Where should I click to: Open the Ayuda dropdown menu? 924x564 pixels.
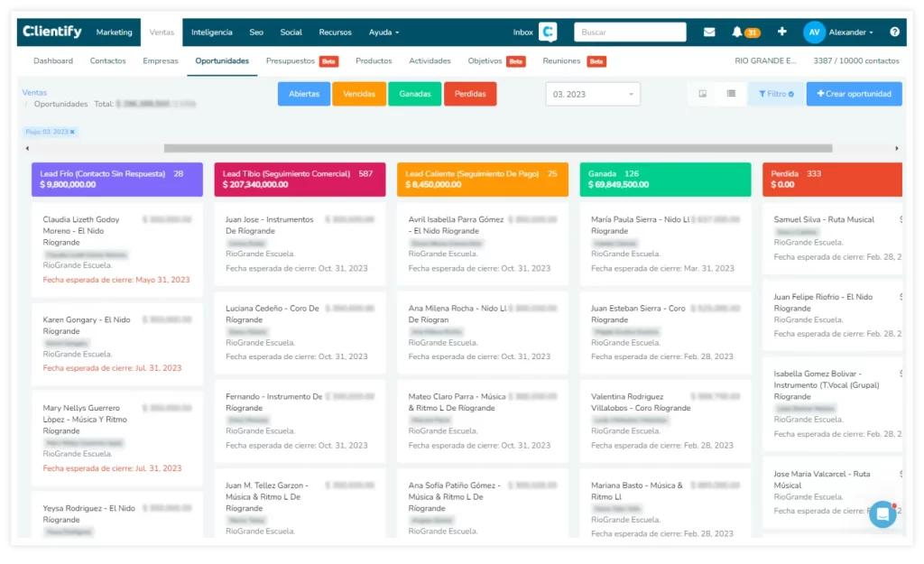pyautogui.click(x=383, y=32)
